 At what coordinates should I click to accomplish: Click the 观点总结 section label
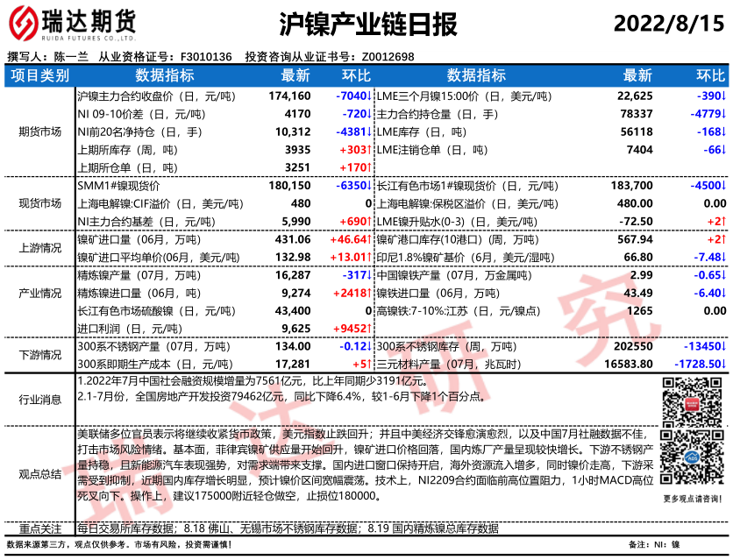39,474
